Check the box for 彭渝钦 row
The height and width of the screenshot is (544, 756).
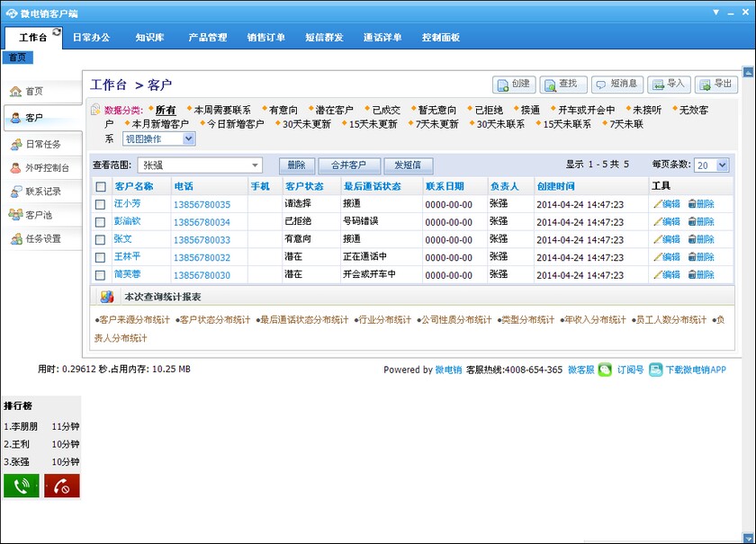(100, 222)
